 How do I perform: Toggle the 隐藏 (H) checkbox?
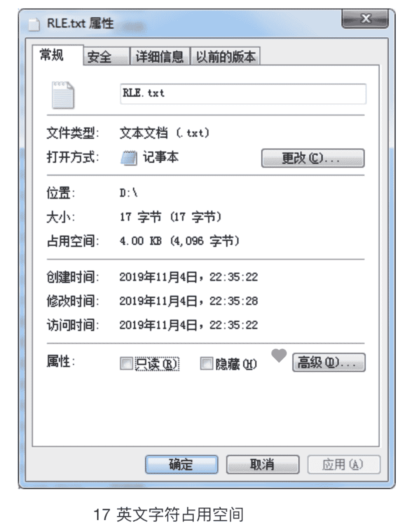(x=206, y=364)
